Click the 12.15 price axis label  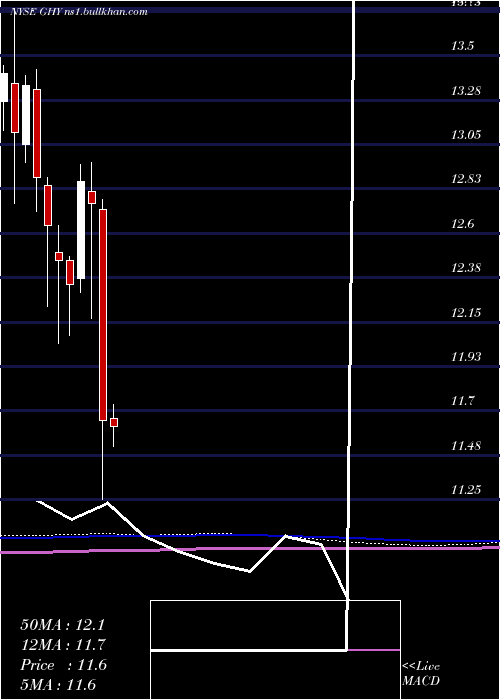click(x=466, y=312)
